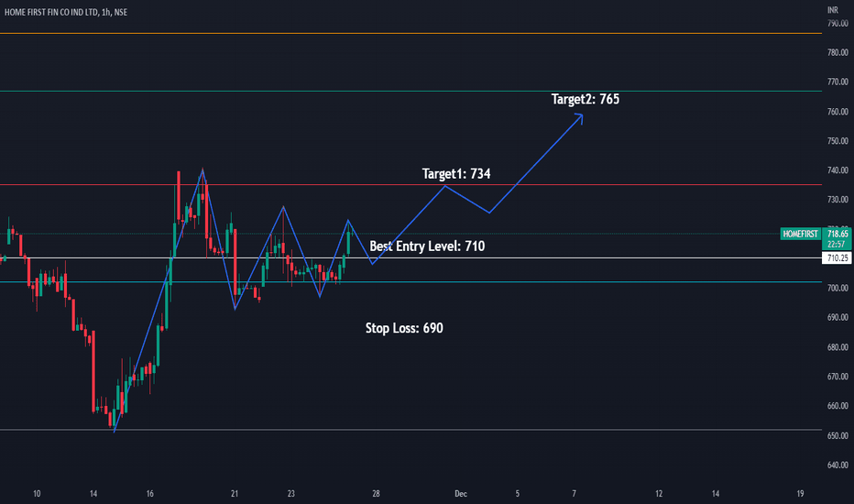This screenshot has height=504, width=854.
Task: Click the 7 date on time axis
Action: coord(574,494)
